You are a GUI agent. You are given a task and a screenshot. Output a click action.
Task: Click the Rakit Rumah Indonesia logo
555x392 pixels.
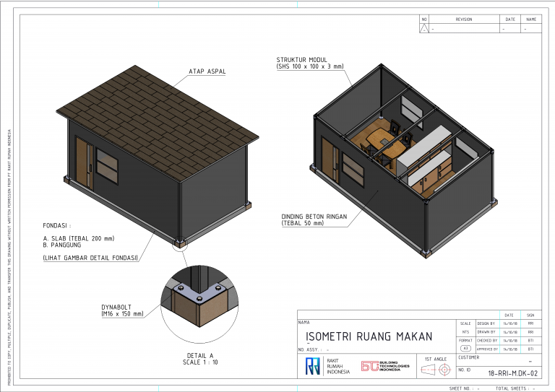coord(312,366)
